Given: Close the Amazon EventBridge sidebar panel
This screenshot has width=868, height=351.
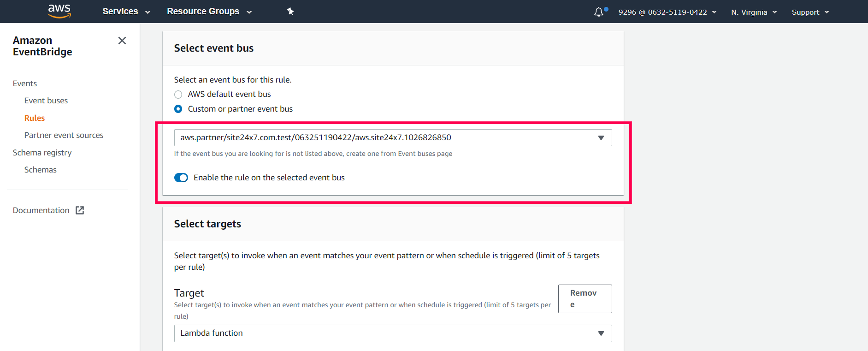Looking at the screenshot, I should click(122, 41).
